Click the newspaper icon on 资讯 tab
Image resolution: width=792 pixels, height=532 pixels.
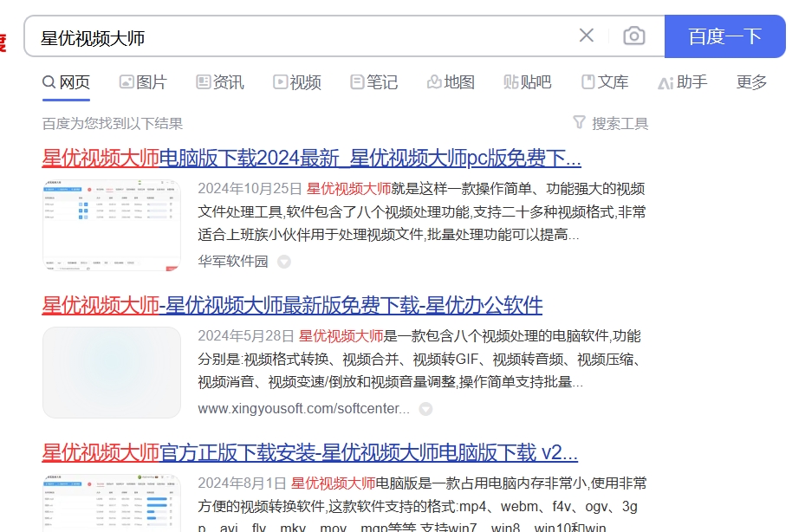[203, 81]
